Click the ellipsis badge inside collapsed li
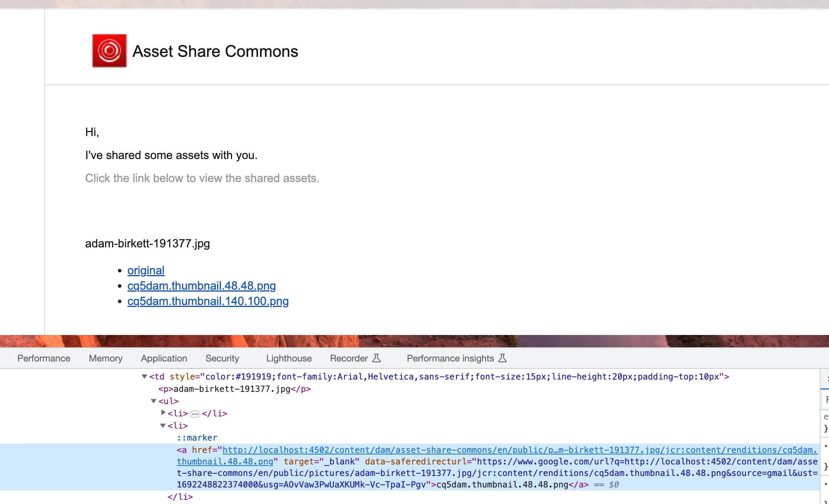 tap(195, 414)
